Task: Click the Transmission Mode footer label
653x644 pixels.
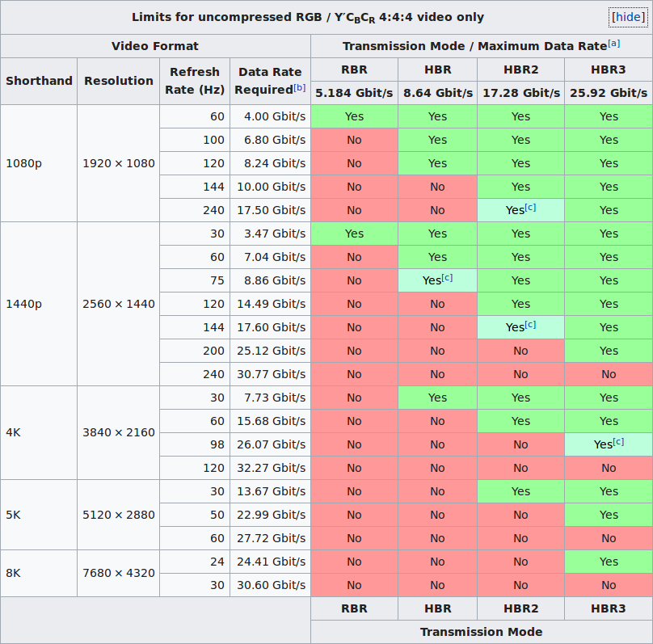Action: [x=481, y=632]
